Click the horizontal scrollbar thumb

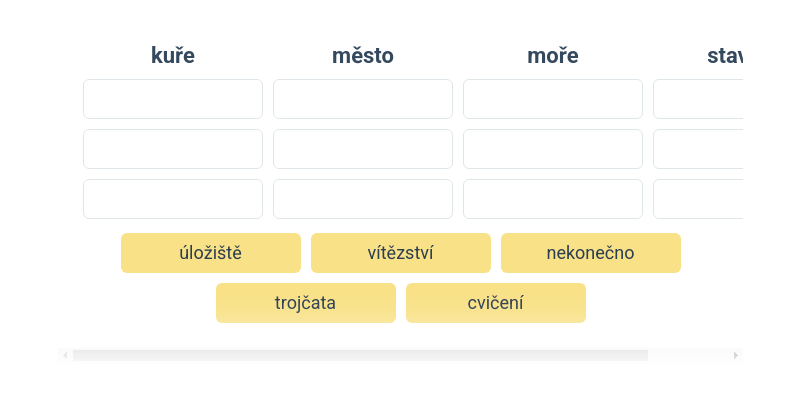click(360, 355)
